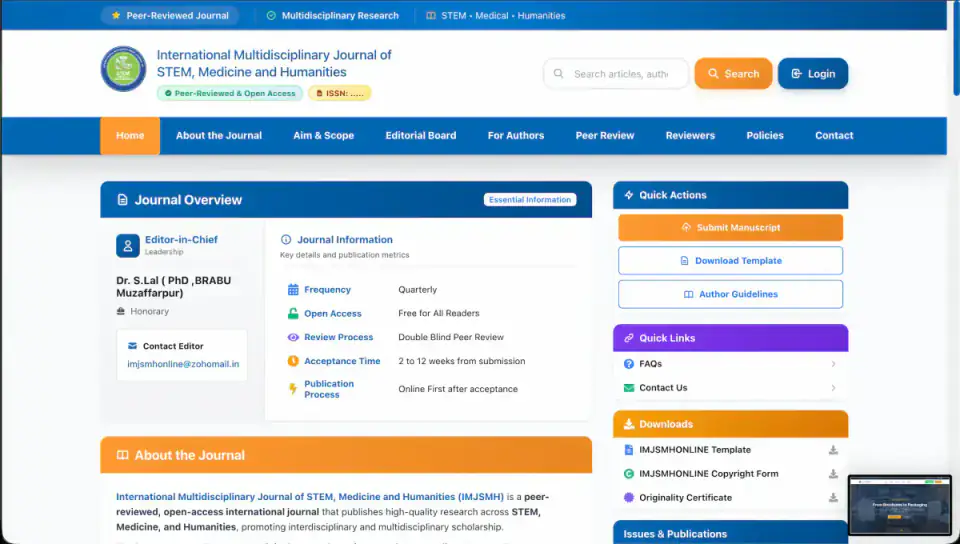The image size is (960, 544).
Task: Open the Peer Review menu item
Action: [605, 136]
